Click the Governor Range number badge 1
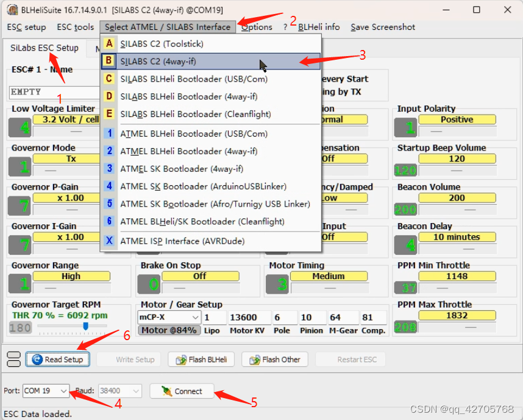523x420 pixels. pyautogui.click(x=20, y=284)
